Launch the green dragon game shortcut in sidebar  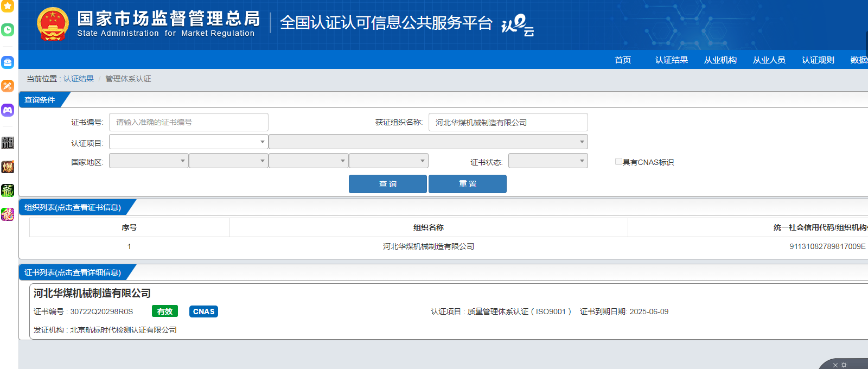[x=8, y=190]
